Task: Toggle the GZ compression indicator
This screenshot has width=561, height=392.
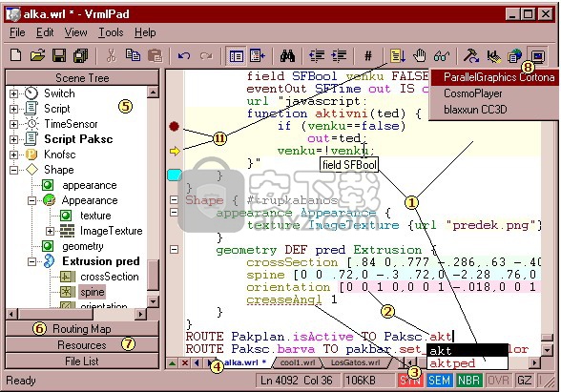Action: [x=524, y=380]
